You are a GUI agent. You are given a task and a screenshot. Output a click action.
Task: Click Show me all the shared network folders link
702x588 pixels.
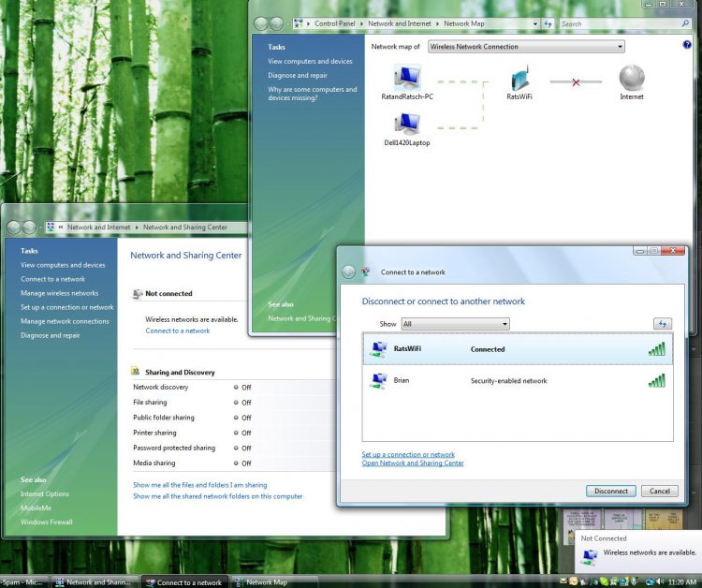[x=217, y=496]
